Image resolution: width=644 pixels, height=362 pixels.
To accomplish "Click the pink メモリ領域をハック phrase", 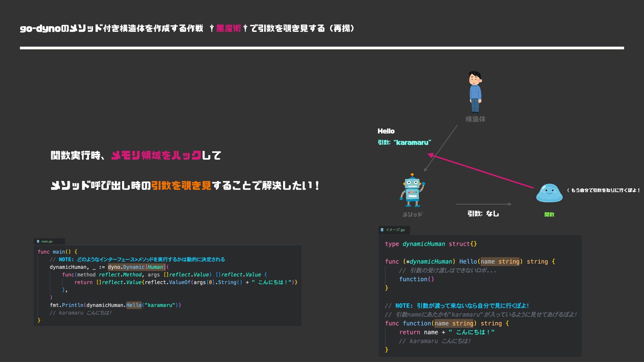I will [156, 156].
